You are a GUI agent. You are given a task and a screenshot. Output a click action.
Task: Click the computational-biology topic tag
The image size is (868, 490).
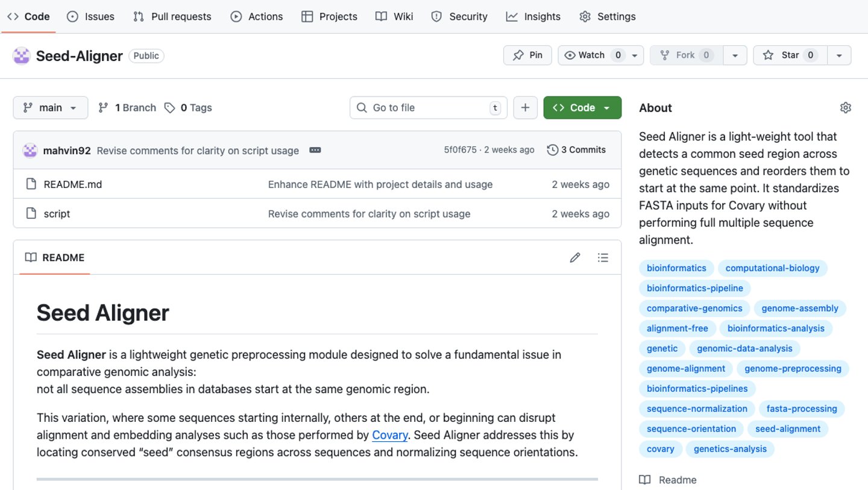(x=773, y=268)
